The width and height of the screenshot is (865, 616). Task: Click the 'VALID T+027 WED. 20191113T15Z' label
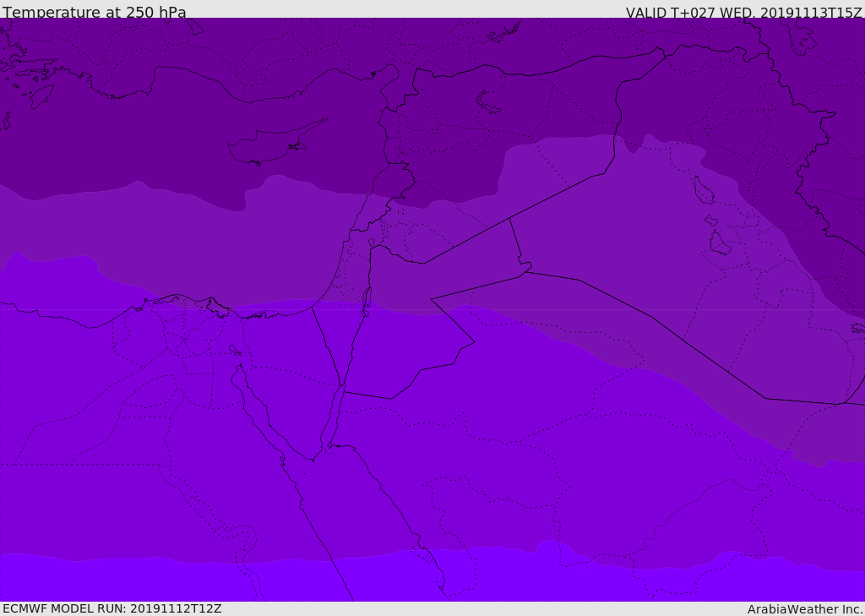[743, 13]
